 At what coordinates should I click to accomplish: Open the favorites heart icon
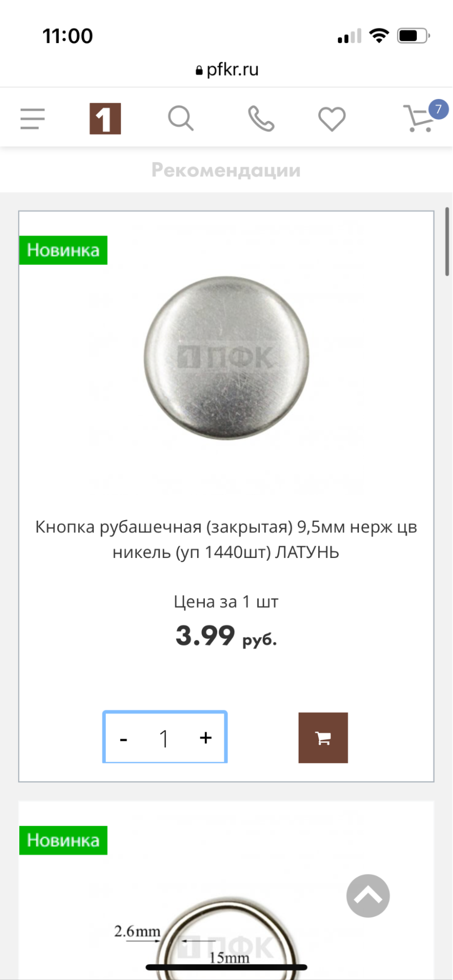click(x=332, y=119)
